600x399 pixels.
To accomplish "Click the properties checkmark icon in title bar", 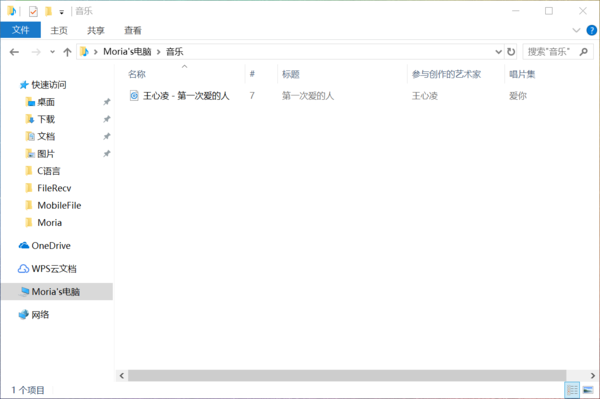I will [33, 11].
